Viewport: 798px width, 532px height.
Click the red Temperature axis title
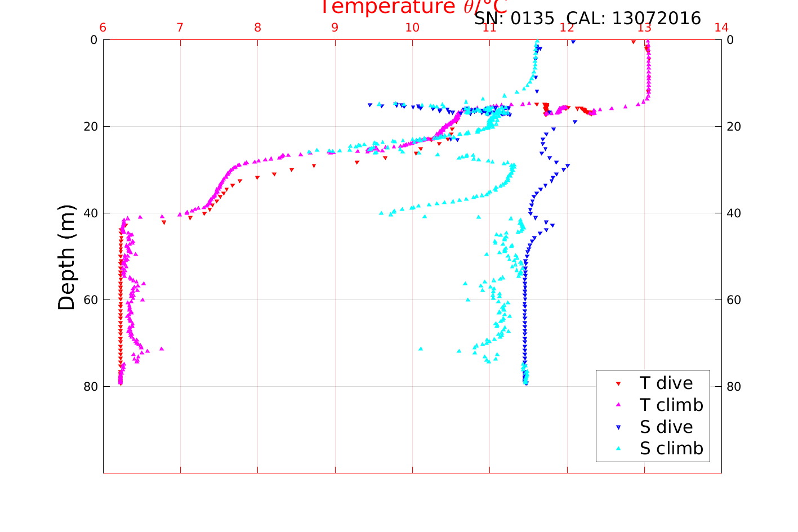click(413, 7)
